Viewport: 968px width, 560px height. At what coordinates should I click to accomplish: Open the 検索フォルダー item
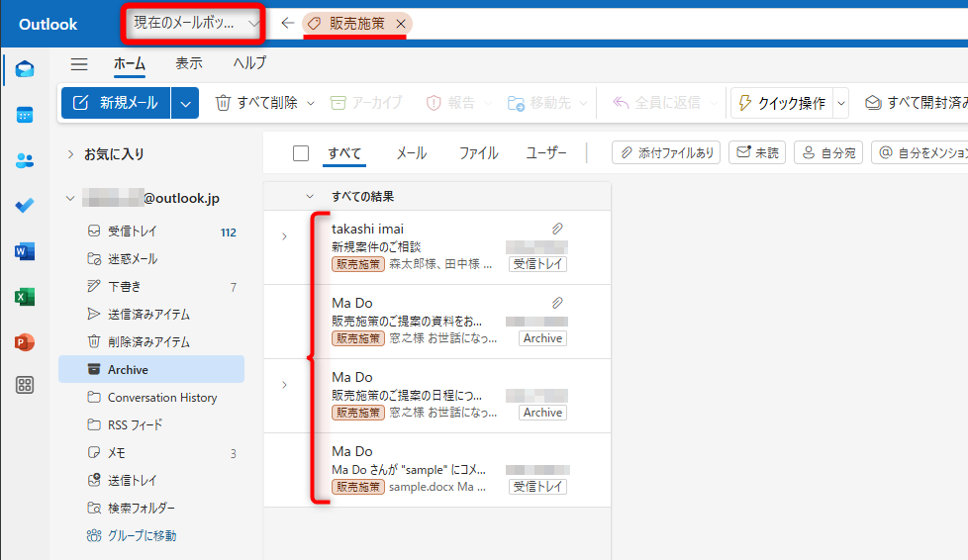(151, 509)
